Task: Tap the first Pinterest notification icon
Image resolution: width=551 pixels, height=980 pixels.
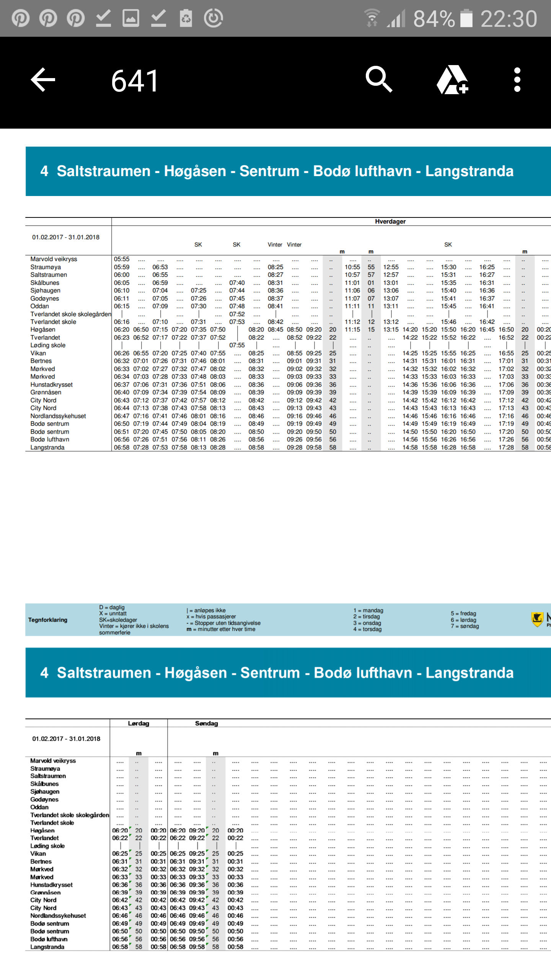Action: coord(21,18)
